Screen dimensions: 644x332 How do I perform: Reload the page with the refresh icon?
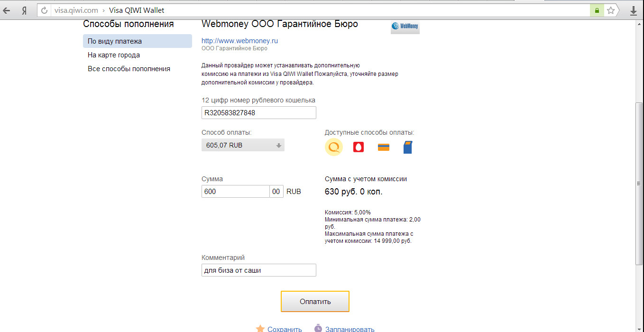(45, 10)
